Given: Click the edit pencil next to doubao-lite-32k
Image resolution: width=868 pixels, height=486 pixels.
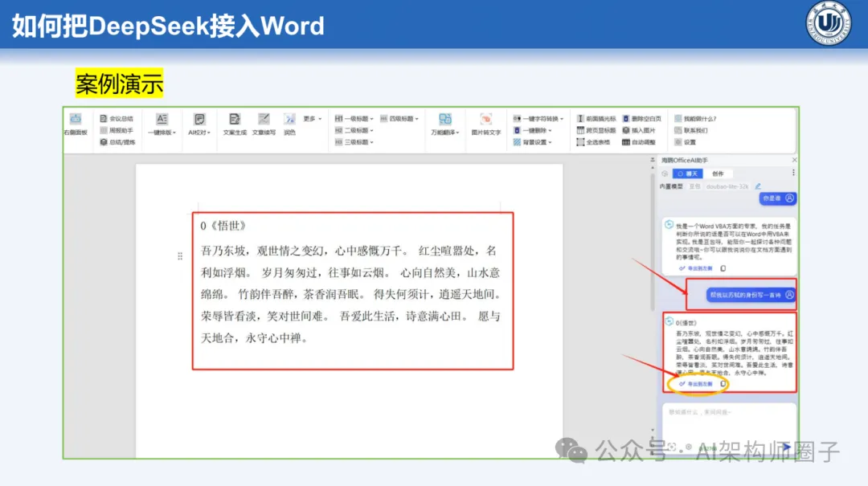Looking at the screenshot, I should click(x=758, y=186).
